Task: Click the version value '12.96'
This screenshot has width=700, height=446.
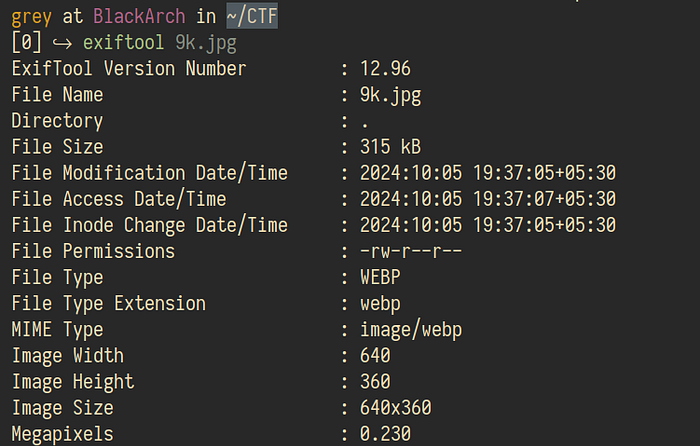Action: pyautogui.click(x=385, y=69)
